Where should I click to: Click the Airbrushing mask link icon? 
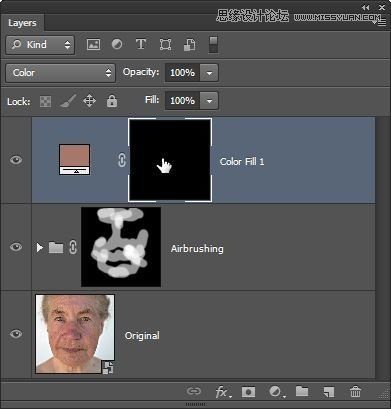coord(73,248)
